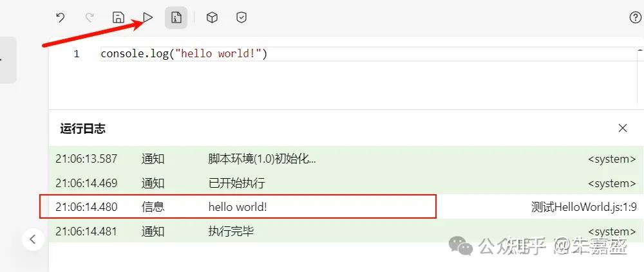Close the 运行日志 panel

(623, 128)
